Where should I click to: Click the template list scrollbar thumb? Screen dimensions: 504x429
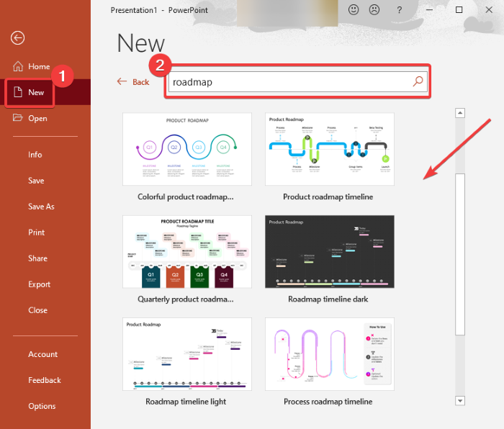pyautogui.click(x=460, y=254)
